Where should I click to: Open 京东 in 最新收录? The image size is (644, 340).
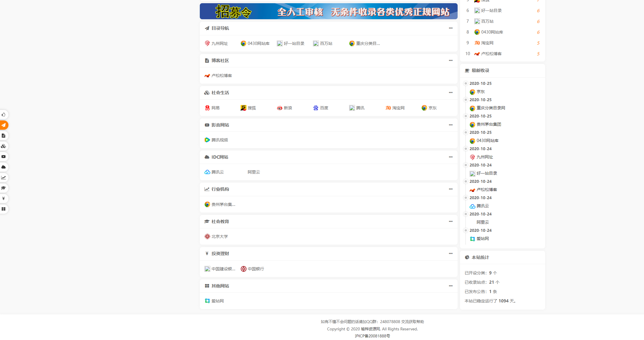(477, 92)
